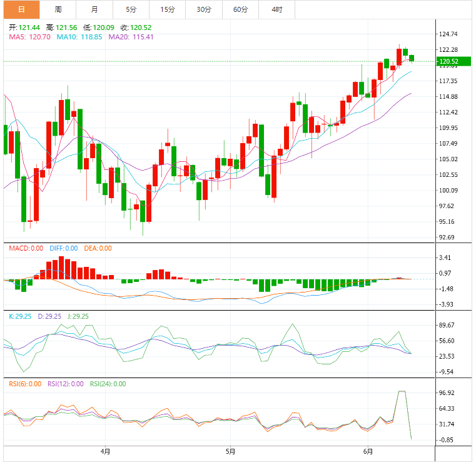Choose the 30分 timeframe tab
Viewport: 476px width, 465px height.
point(204,9)
